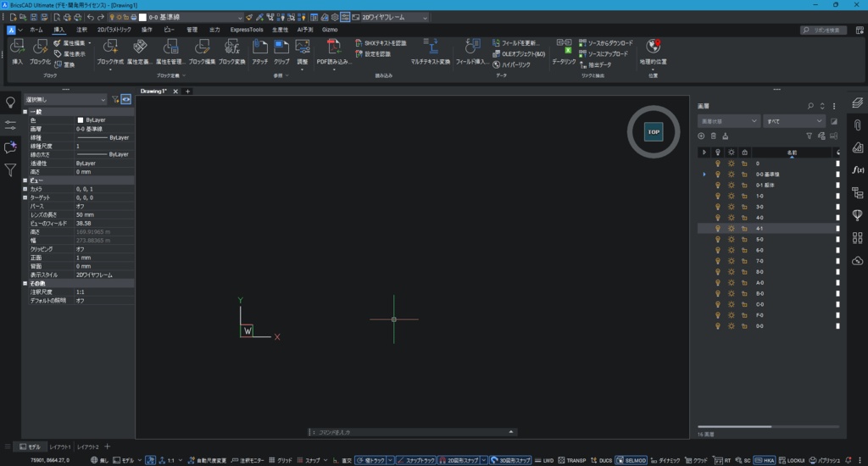The image size is (868, 466).
Task: Click the ByLayer color swatch in properties
Action: click(x=81, y=120)
